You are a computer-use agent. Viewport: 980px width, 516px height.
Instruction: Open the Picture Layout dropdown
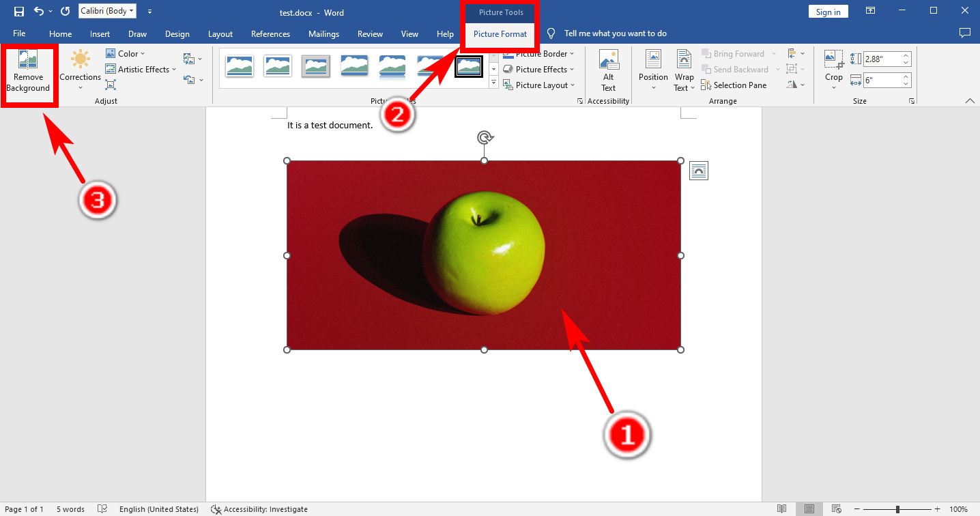(x=539, y=85)
